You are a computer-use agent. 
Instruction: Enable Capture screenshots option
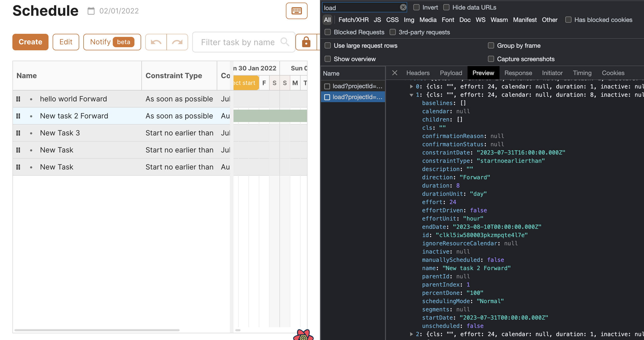491,59
